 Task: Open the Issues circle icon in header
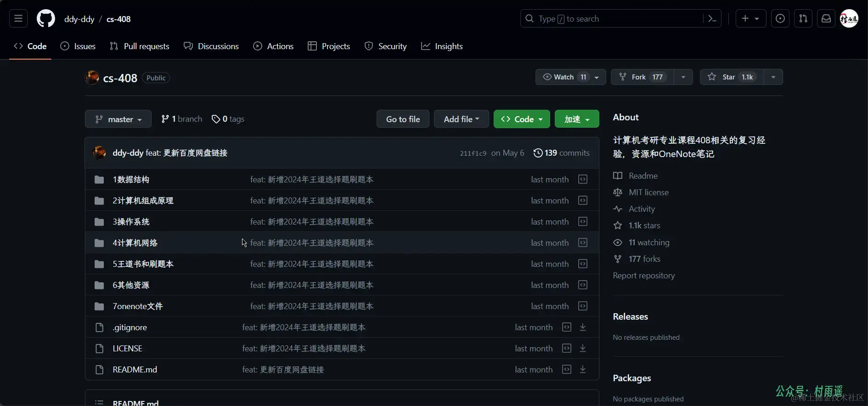click(780, 19)
